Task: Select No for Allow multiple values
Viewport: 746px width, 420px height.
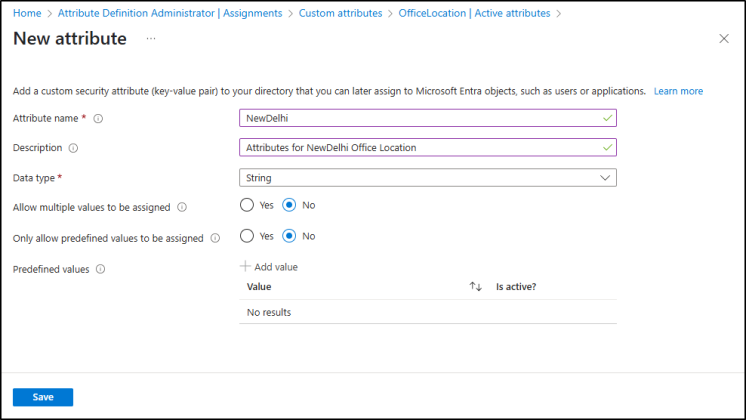Action: pos(289,206)
